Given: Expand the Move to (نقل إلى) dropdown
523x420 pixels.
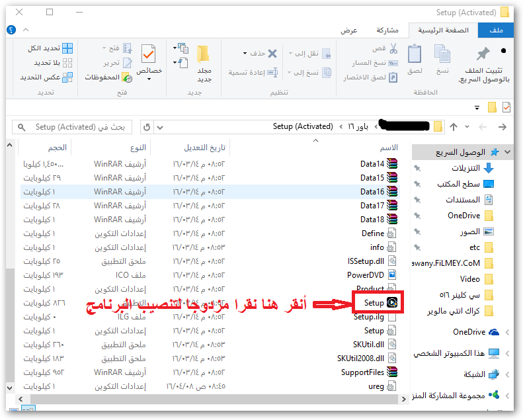Looking at the screenshot, I should click(x=307, y=53).
